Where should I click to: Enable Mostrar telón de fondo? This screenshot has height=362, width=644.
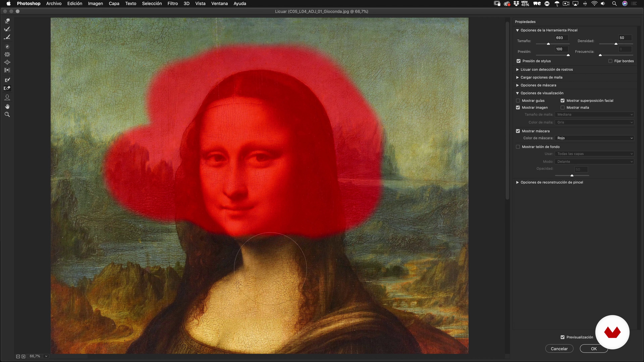518,147
